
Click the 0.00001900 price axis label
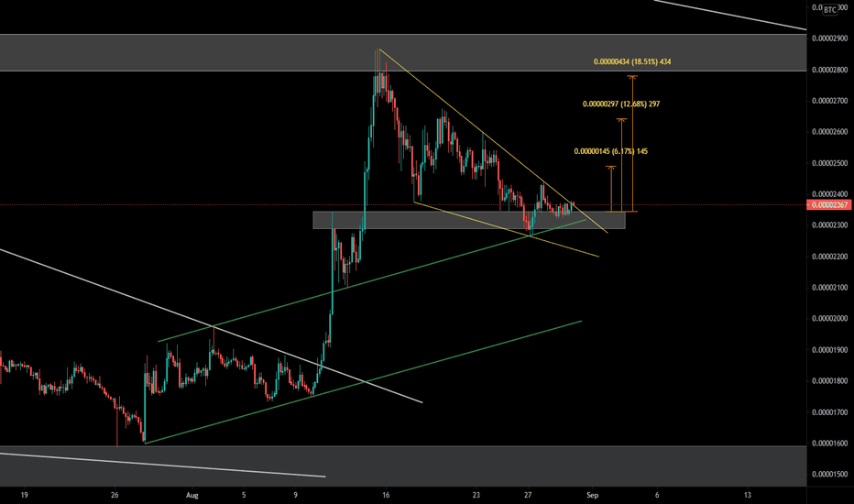tap(829, 350)
